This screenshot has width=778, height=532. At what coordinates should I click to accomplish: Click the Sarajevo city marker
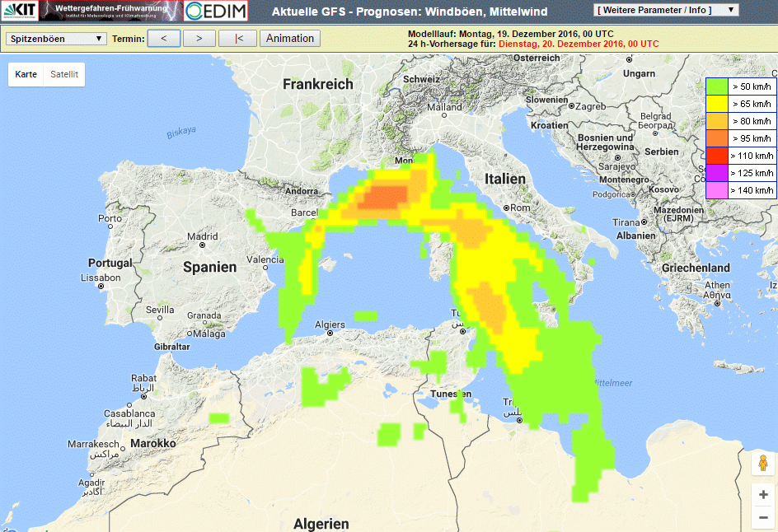pyautogui.click(x=617, y=158)
